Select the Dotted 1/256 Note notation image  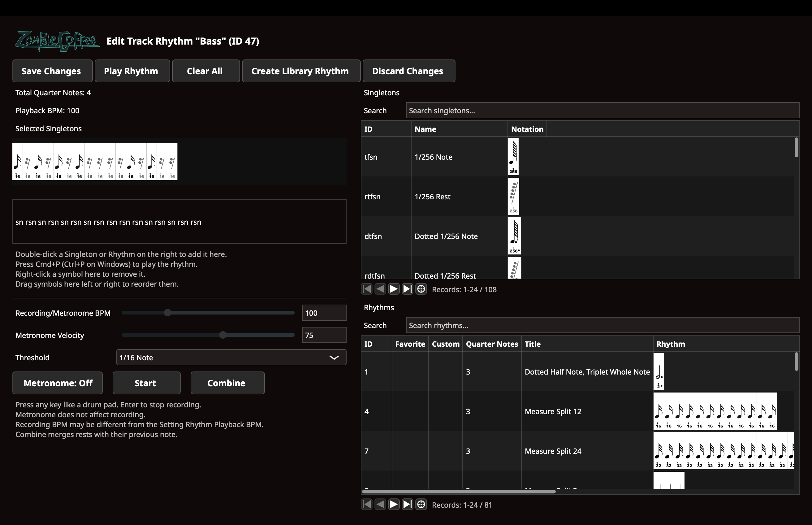(x=514, y=236)
